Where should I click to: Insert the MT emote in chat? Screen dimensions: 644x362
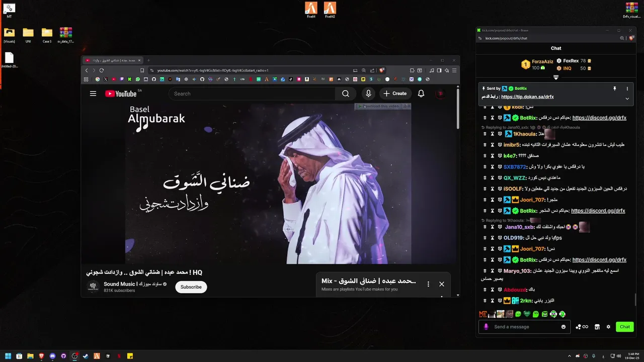[483, 314]
